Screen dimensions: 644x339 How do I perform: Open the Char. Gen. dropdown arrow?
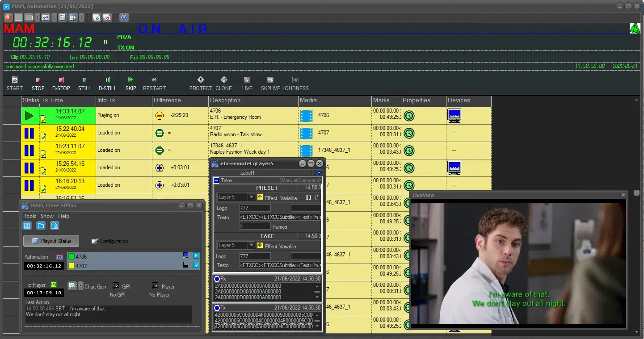(80, 286)
